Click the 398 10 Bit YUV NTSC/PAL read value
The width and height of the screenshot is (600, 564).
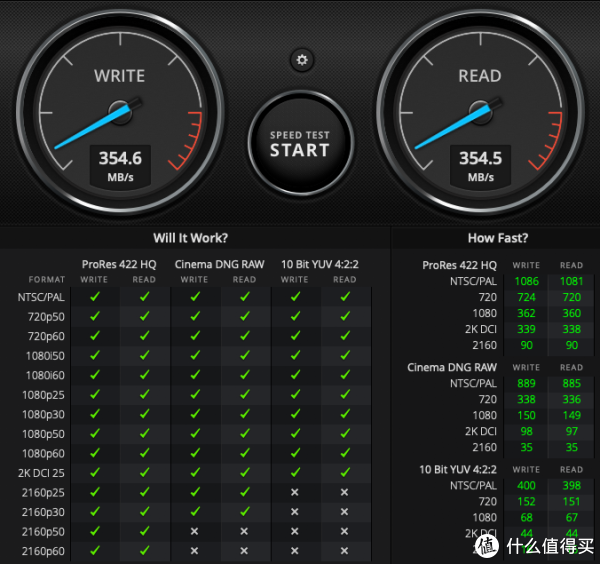[x=572, y=486]
